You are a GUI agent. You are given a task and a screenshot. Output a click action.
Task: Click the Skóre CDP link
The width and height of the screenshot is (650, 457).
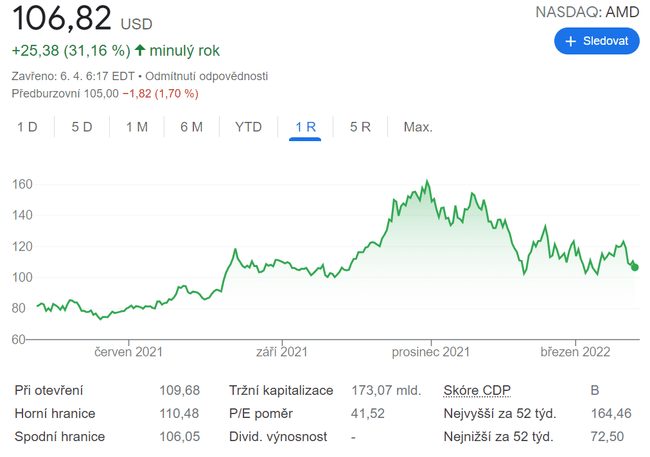[x=476, y=389]
